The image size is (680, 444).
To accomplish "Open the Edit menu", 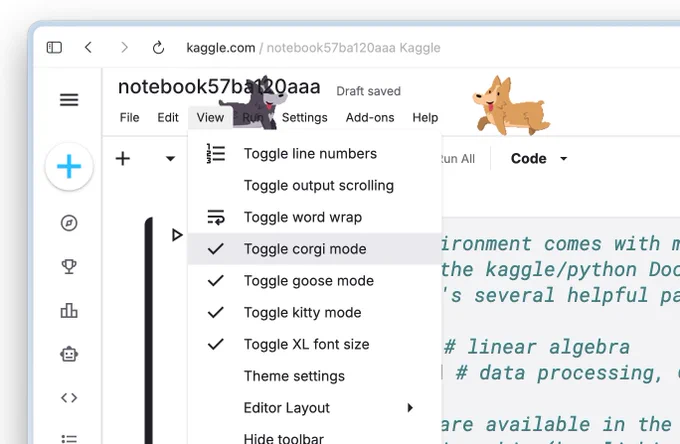I will pyautogui.click(x=168, y=118).
